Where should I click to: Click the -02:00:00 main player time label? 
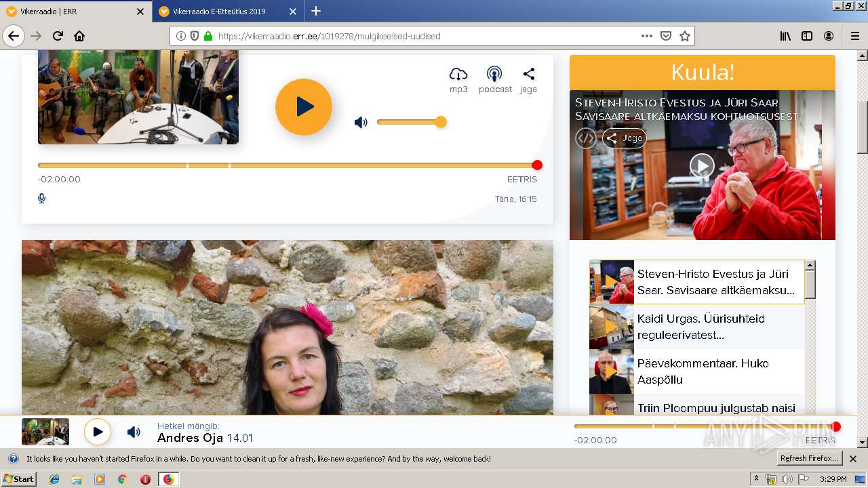59,180
